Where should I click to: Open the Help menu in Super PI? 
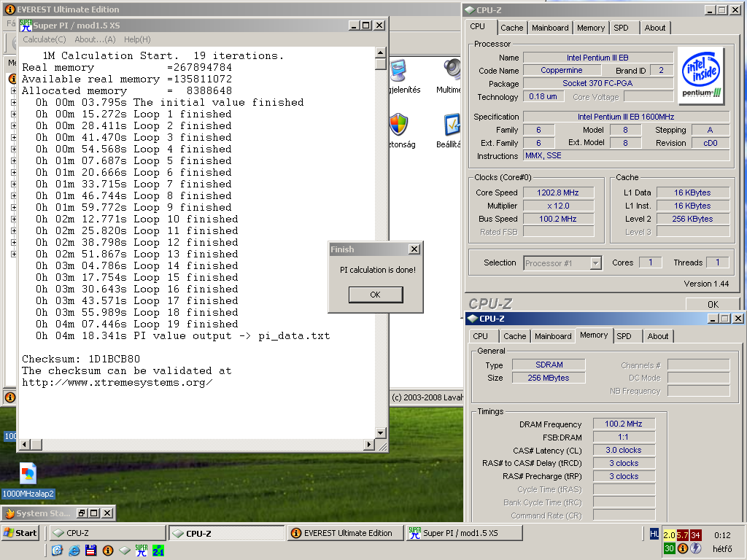137,39
